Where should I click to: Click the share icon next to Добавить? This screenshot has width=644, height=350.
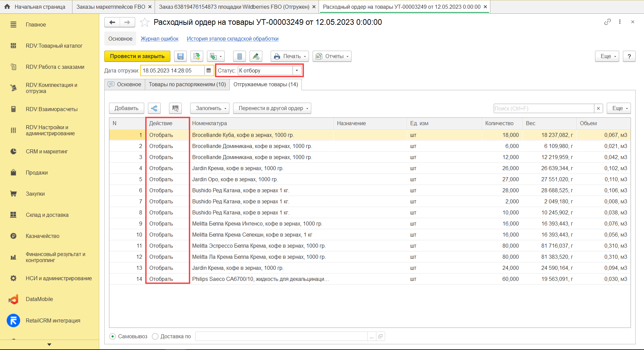[154, 108]
